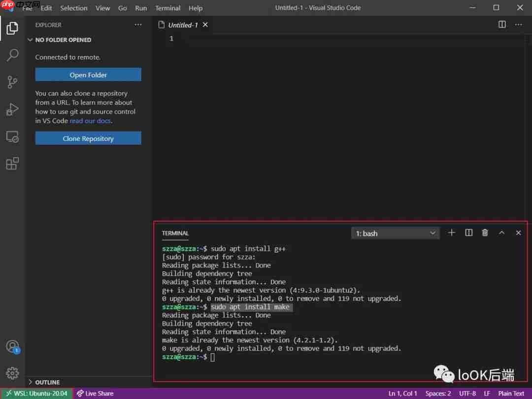Open the Accounts icon in the activity bar
The height and width of the screenshot is (399, 532).
pyautogui.click(x=12, y=346)
